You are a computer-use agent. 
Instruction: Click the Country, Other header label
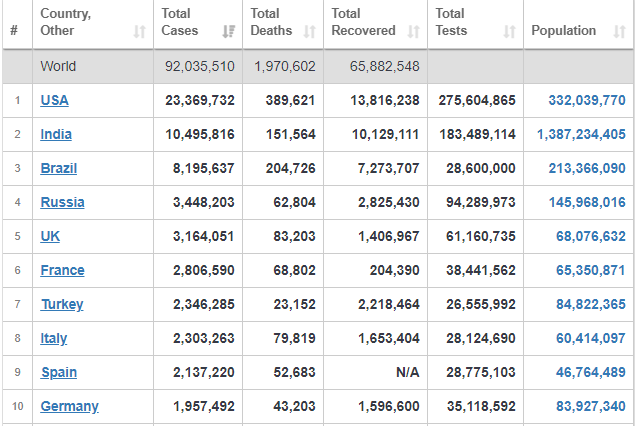tap(66, 22)
